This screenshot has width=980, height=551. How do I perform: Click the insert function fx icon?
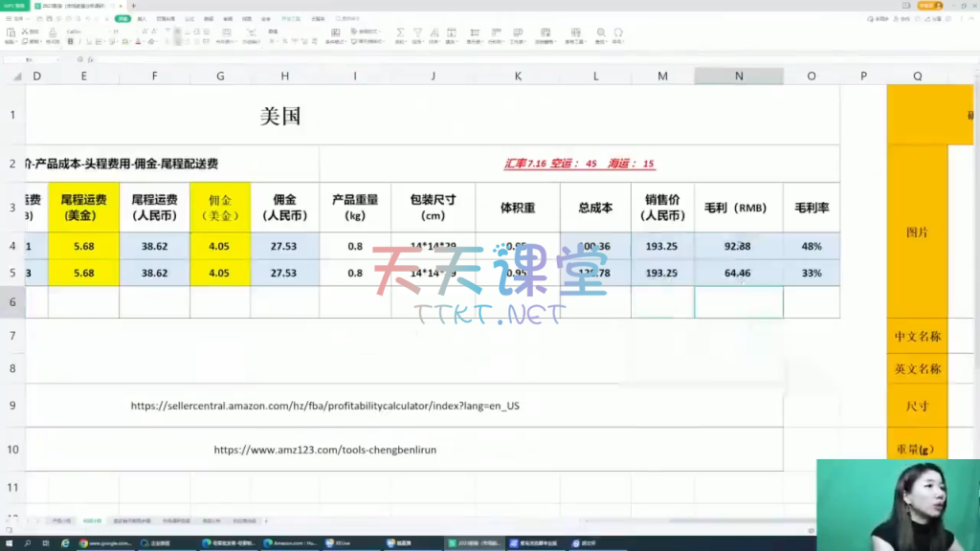tap(89, 59)
